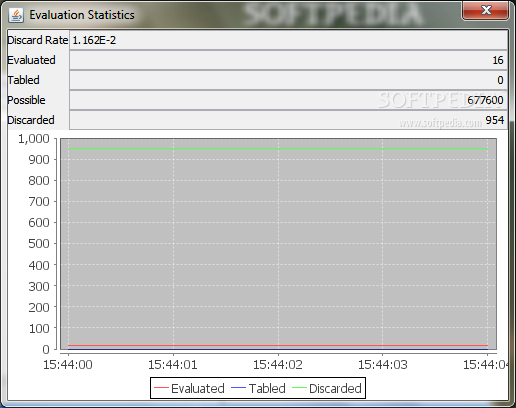
Task: Click the 'Tabled' row label
Action: [23, 80]
